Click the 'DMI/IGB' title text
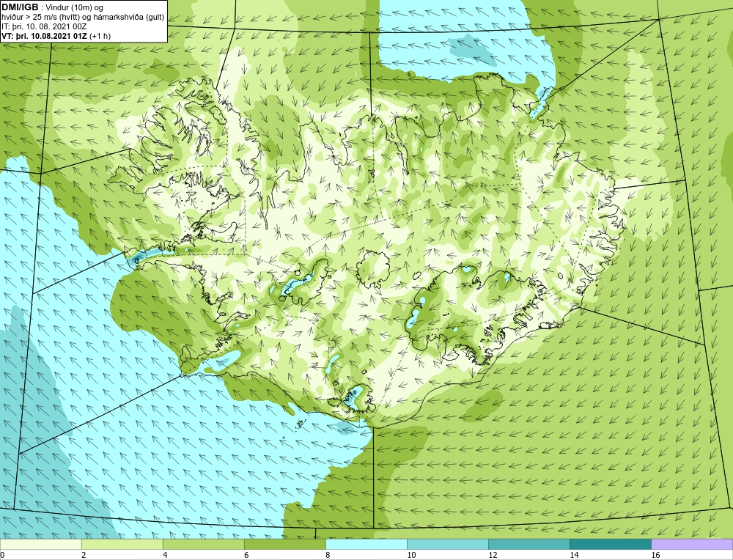The image size is (733, 560). pyautogui.click(x=20, y=7)
